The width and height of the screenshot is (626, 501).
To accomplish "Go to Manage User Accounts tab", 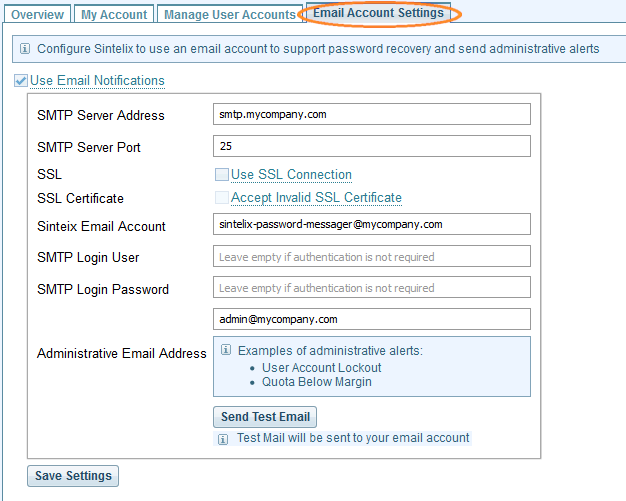I will point(230,14).
